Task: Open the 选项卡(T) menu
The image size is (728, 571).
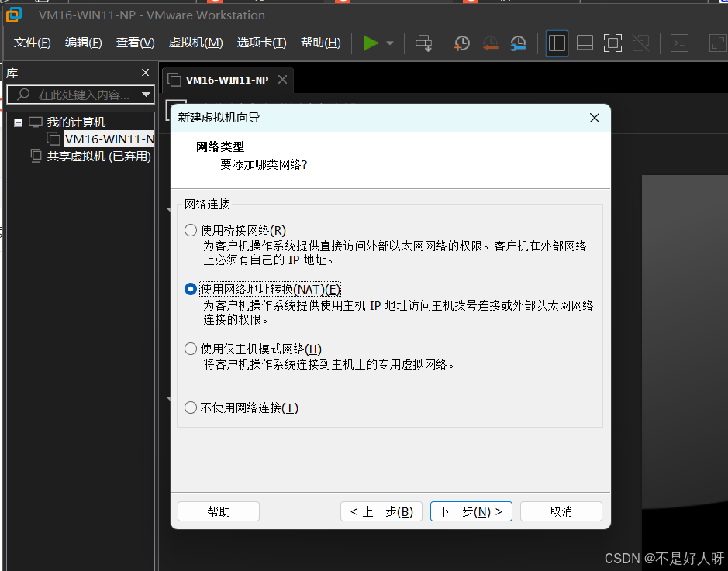Action: coord(261,43)
